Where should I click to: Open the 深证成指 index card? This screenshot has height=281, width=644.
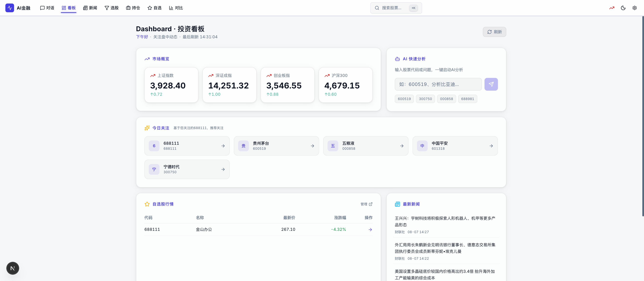click(x=229, y=85)
